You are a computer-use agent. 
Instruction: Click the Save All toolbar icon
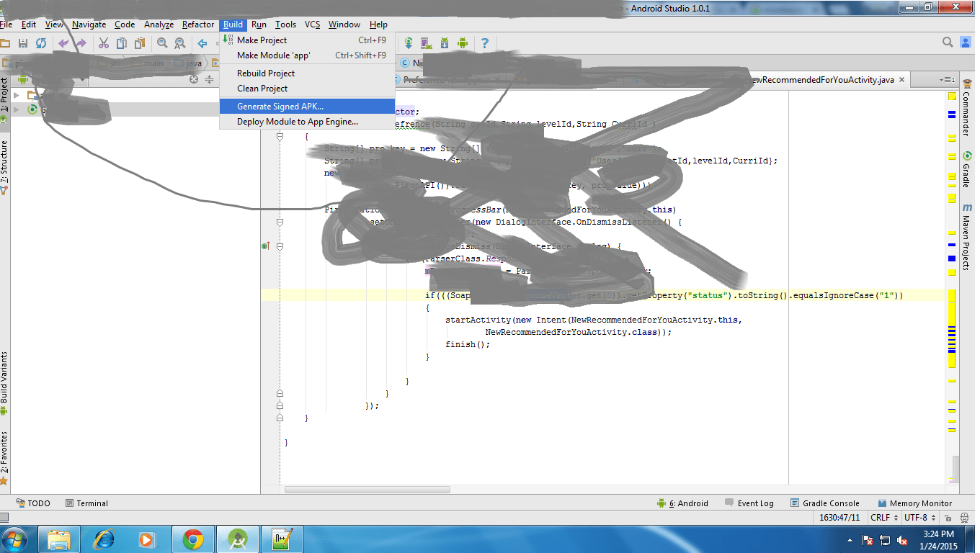pos(23,43)
